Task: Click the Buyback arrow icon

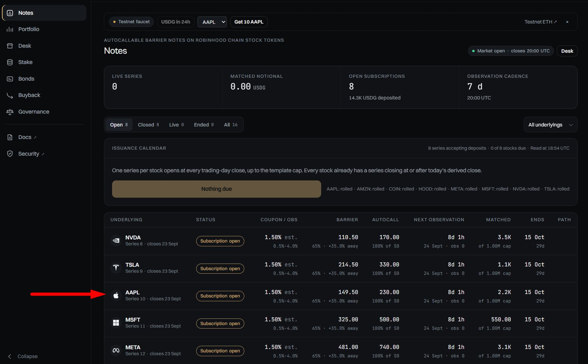Action: click(10, 95)
